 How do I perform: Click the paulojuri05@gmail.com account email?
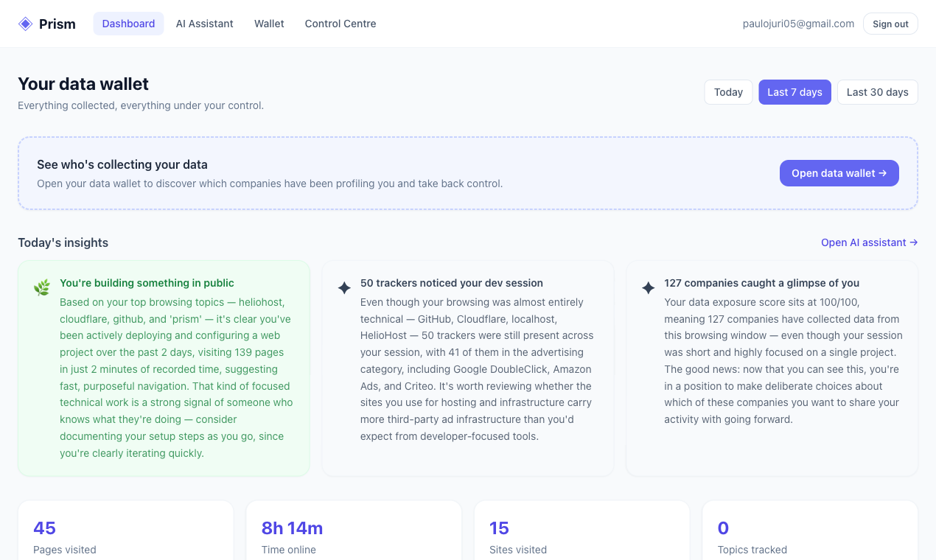point(798,24)
